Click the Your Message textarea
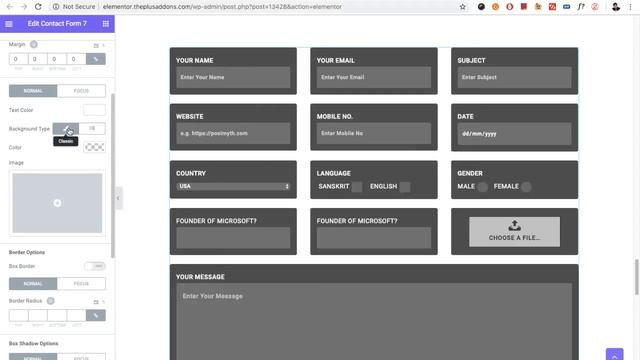 coord(374,322)
